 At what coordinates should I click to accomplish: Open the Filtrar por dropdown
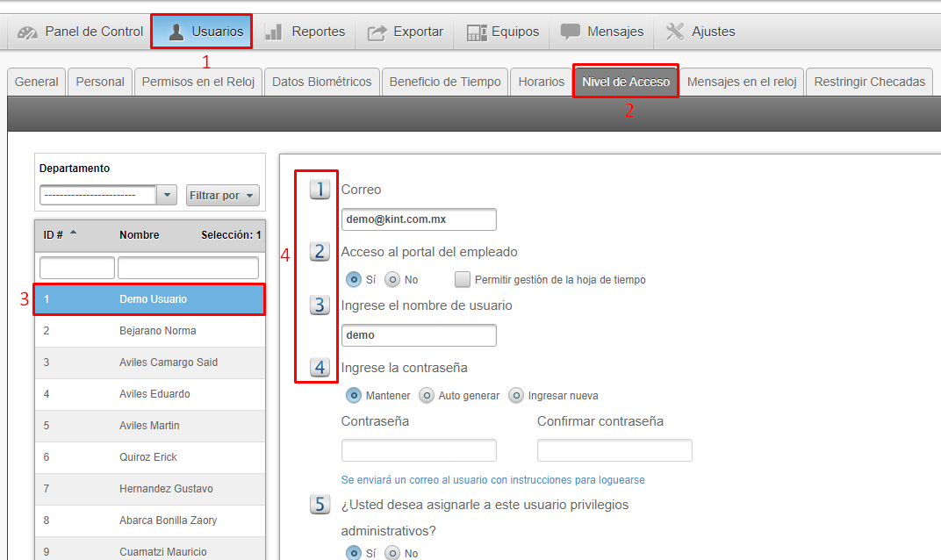click(222, 195)
